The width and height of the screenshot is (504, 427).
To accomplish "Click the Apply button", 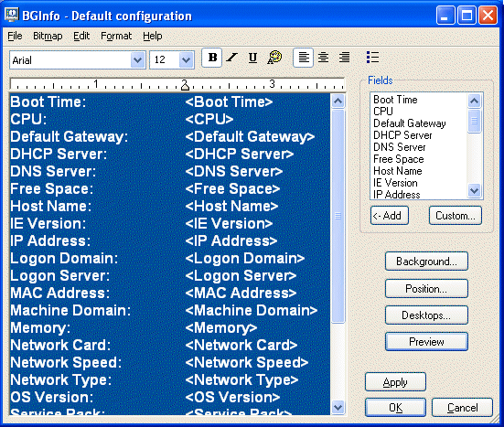I will (x=395, y=382).
